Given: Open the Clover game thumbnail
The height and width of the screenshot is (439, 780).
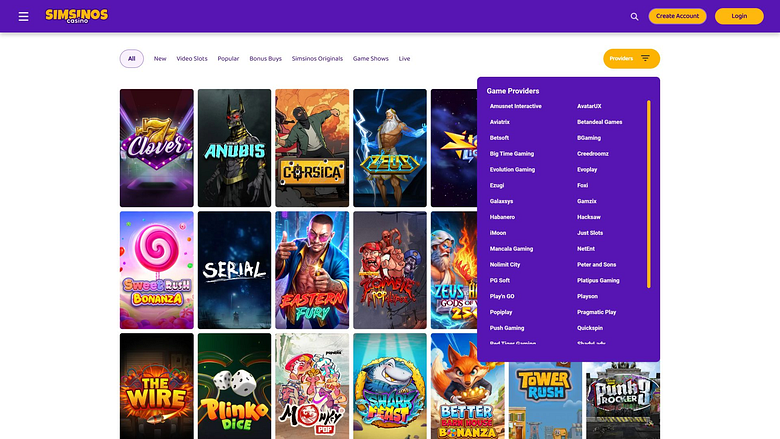Looking at the screenshot, I should [157, 148].
